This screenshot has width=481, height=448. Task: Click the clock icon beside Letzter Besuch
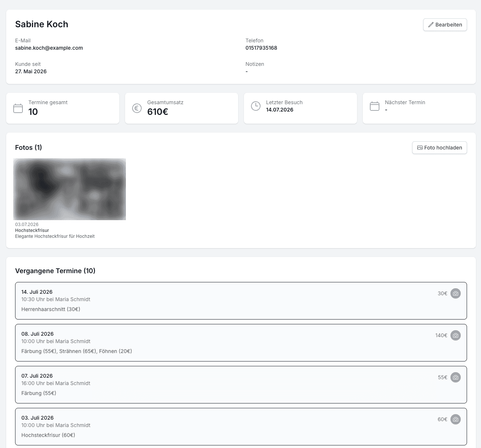[x=256, y=106]
